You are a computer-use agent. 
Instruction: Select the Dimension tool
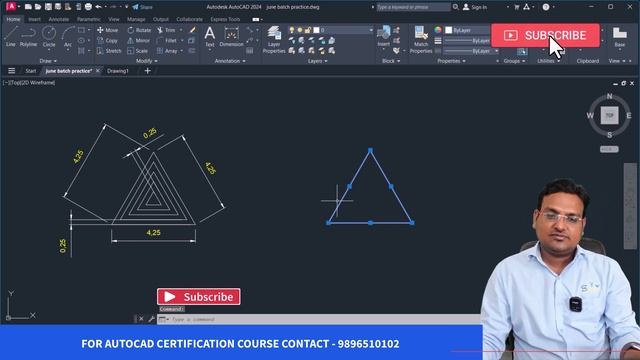[x=231, y=36]
